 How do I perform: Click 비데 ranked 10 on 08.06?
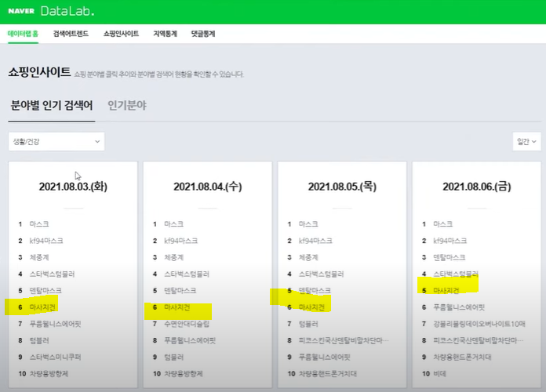click(x=439, y=374)
